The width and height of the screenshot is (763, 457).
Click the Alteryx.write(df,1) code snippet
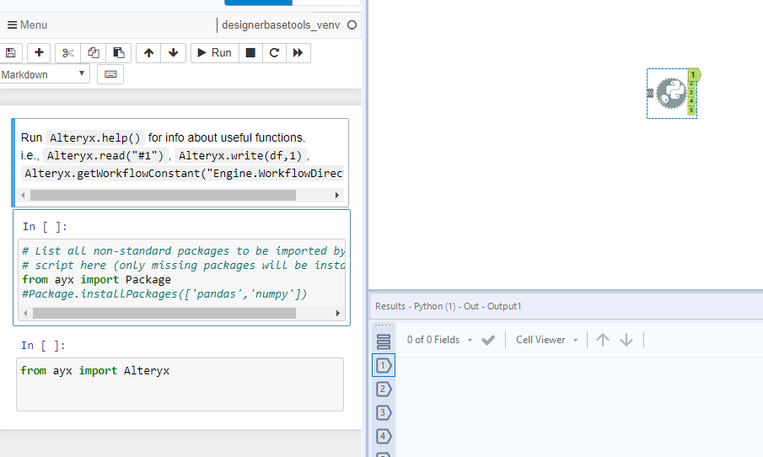[x=240, y=156]
